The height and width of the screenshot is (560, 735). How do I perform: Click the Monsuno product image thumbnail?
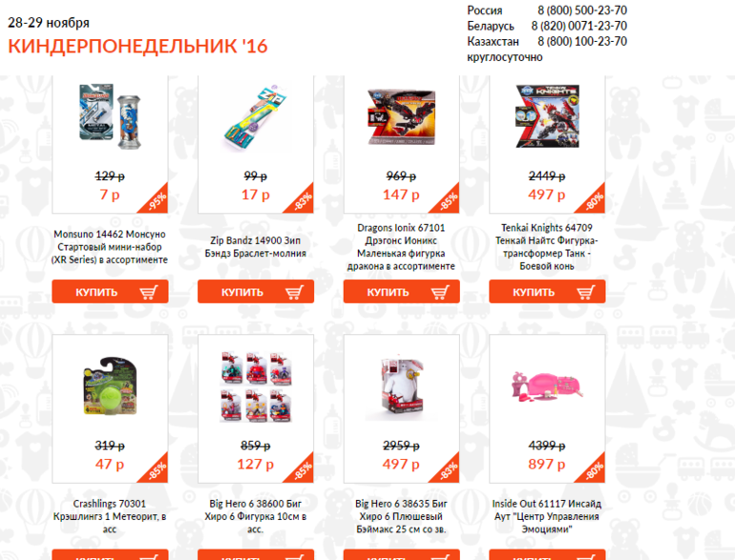[110, 116]
